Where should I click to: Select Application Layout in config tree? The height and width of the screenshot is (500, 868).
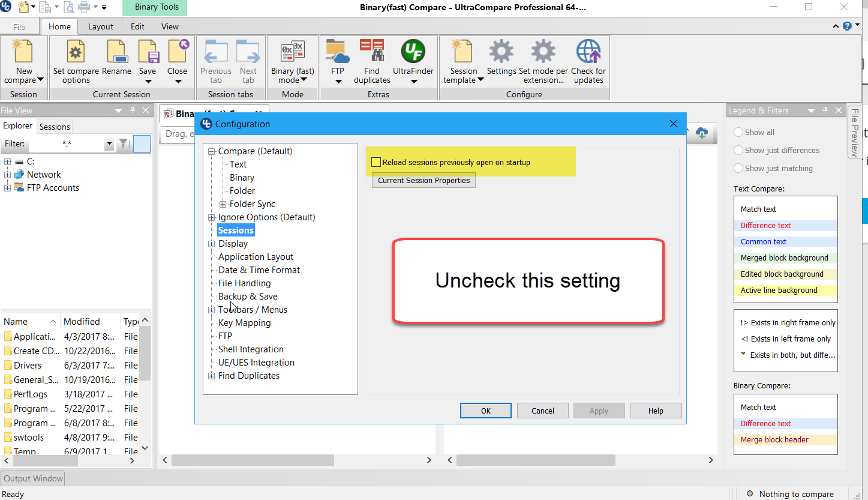[x=256, y=257]
